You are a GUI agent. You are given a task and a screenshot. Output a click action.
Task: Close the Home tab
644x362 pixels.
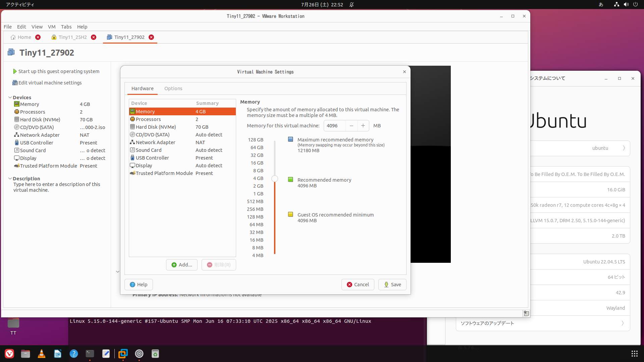(38, 37)
